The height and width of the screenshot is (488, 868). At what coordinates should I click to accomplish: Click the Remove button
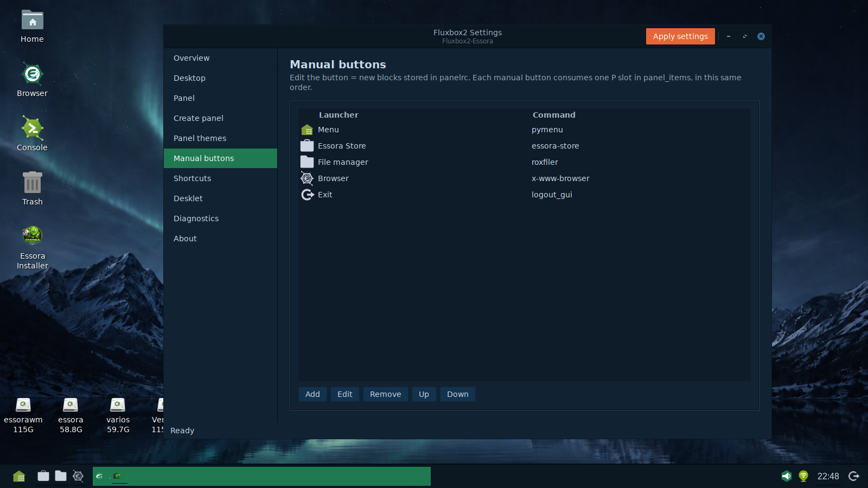point(386,394)
